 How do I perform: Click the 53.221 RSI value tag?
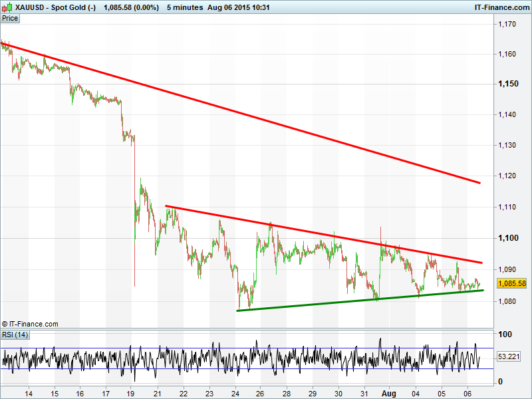click(x=510, y=357)
